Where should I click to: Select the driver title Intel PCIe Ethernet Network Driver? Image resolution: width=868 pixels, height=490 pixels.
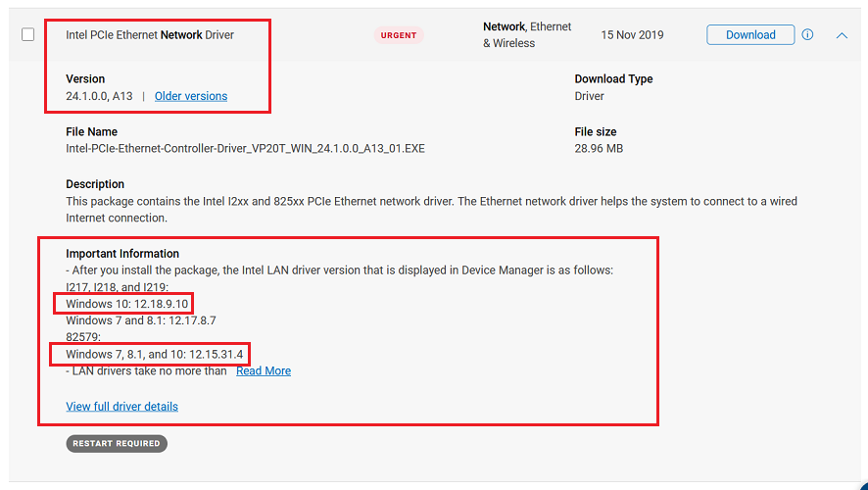150,35
